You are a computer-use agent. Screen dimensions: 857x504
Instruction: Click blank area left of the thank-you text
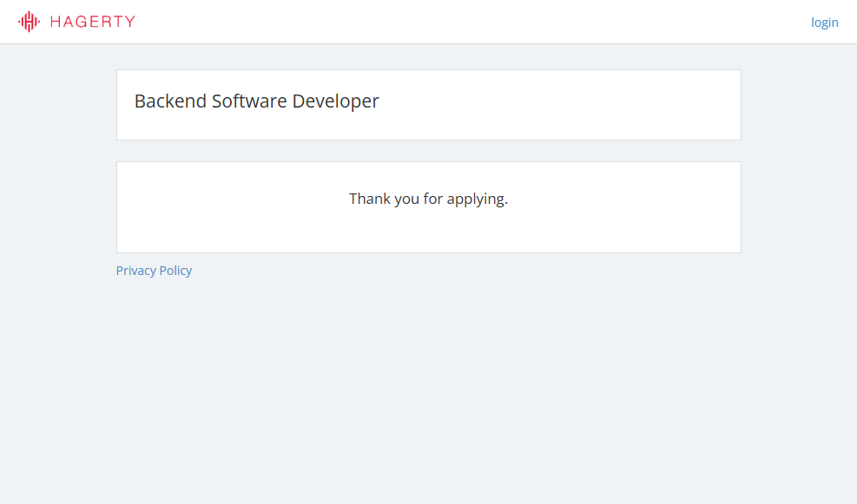click(226, 206)
